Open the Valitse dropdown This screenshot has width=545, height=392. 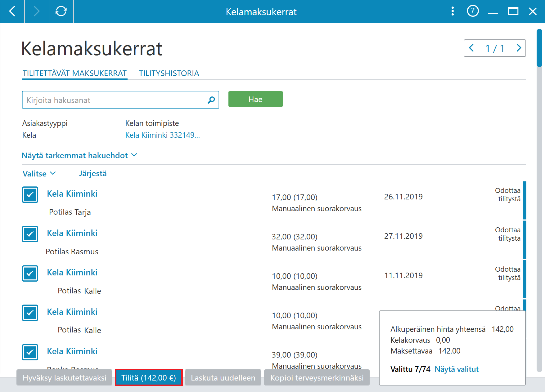[x=39, y=174]
